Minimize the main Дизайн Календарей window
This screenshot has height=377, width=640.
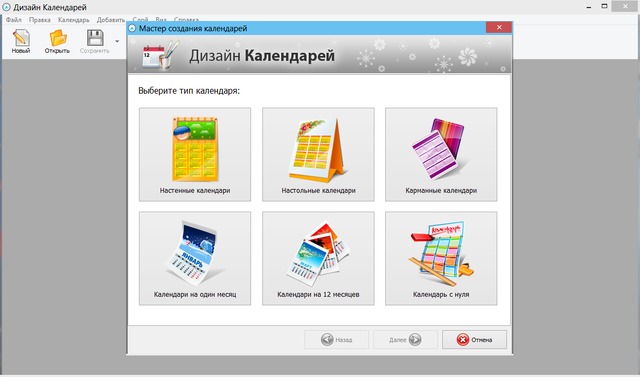(589, 7)
